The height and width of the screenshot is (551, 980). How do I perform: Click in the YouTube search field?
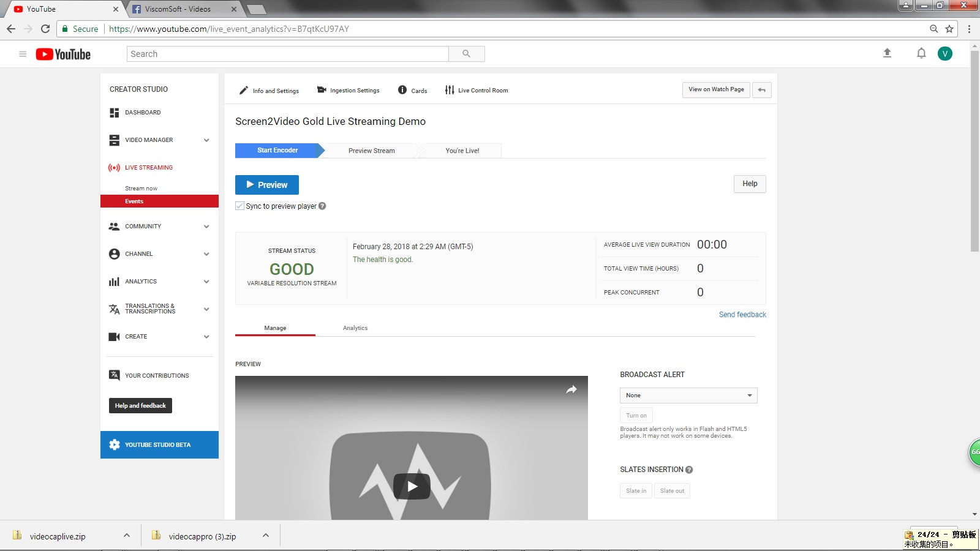click(288, 54)
